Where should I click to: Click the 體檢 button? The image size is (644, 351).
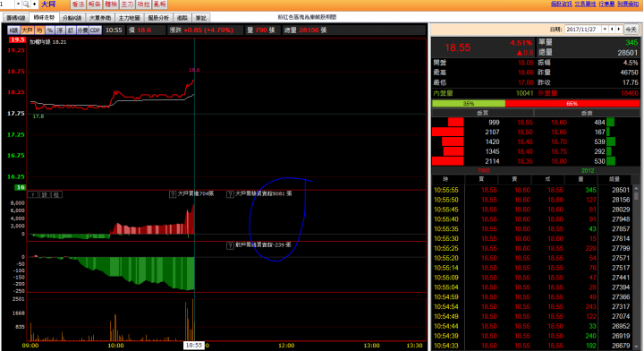pyautogui.click(x=111, y=4)
